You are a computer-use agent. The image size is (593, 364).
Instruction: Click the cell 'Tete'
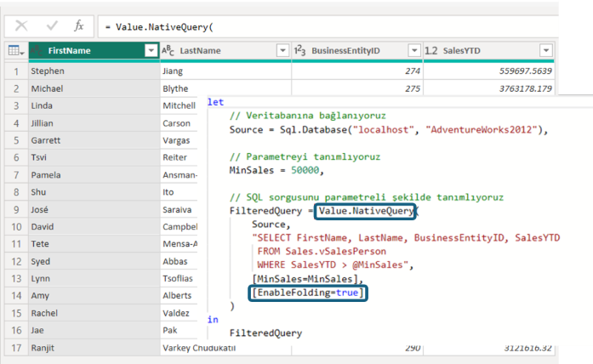click(x=94, y=244)
